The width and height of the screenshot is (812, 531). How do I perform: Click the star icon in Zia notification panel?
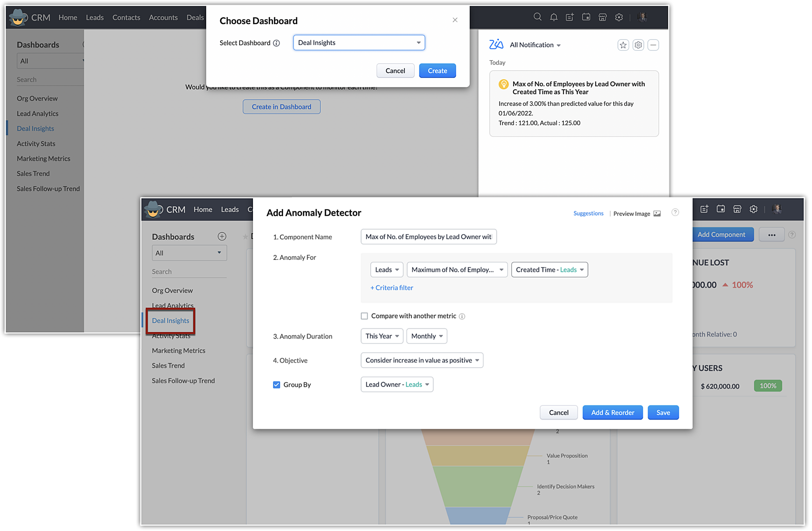point(623,45)
